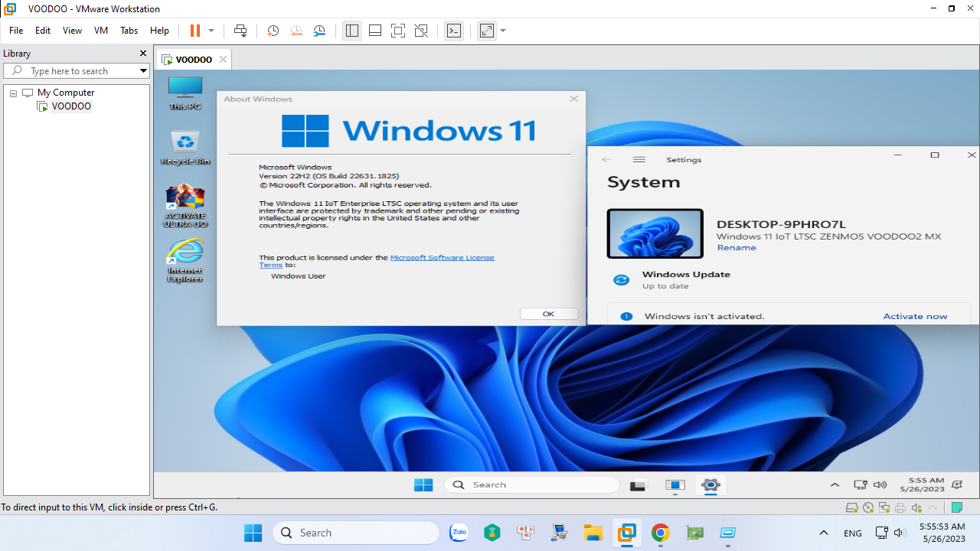Image resolution: width=980 pixels, height=551 pixels.
Task: Click the Windows 11 wallpaper thumbnail in Settings
Action: [x=655, y=233]
